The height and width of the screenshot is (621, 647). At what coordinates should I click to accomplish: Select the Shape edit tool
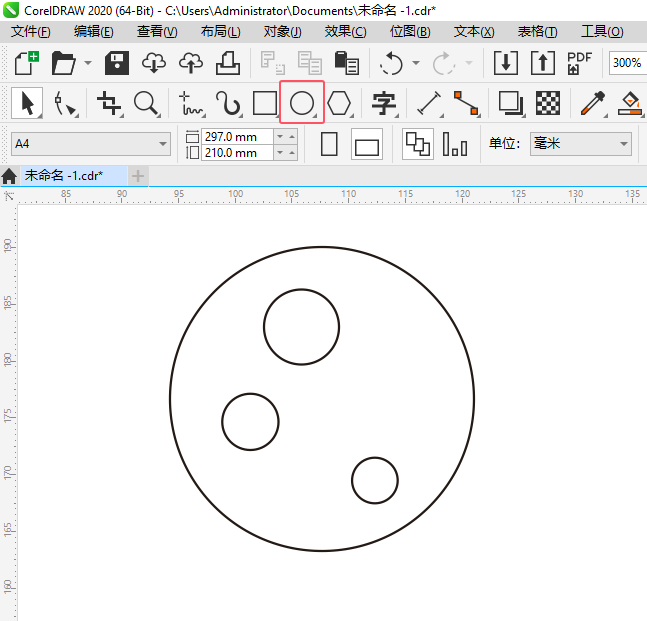(x=65, y=103)
